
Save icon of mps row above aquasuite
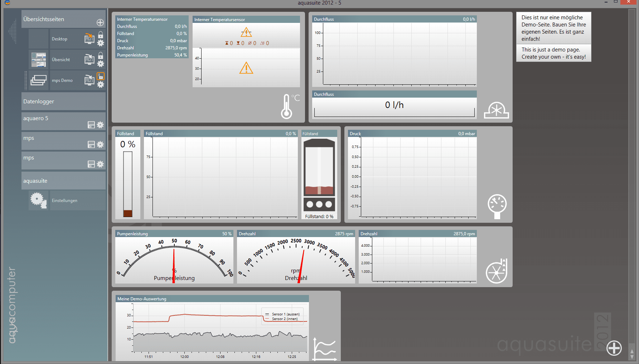click(91, 164)
